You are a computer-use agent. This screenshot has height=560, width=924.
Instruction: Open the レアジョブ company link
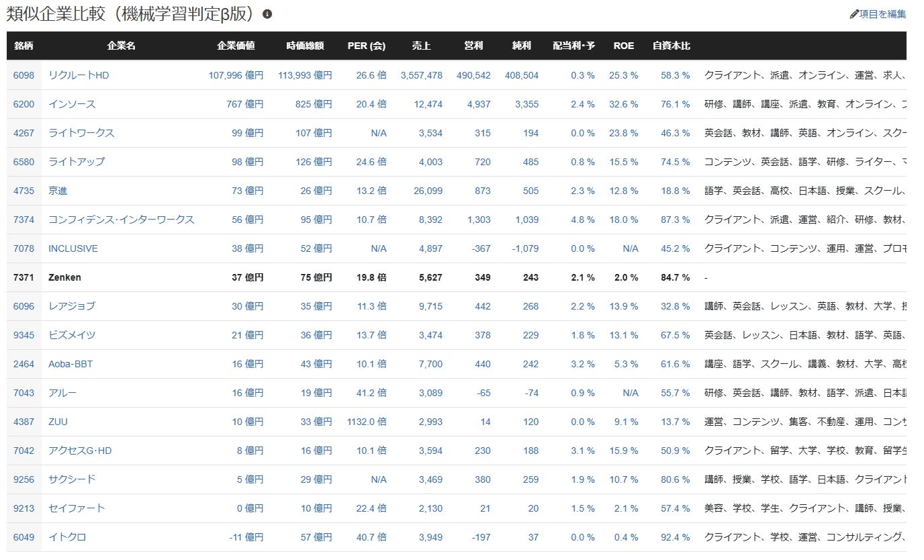(72, 306)
